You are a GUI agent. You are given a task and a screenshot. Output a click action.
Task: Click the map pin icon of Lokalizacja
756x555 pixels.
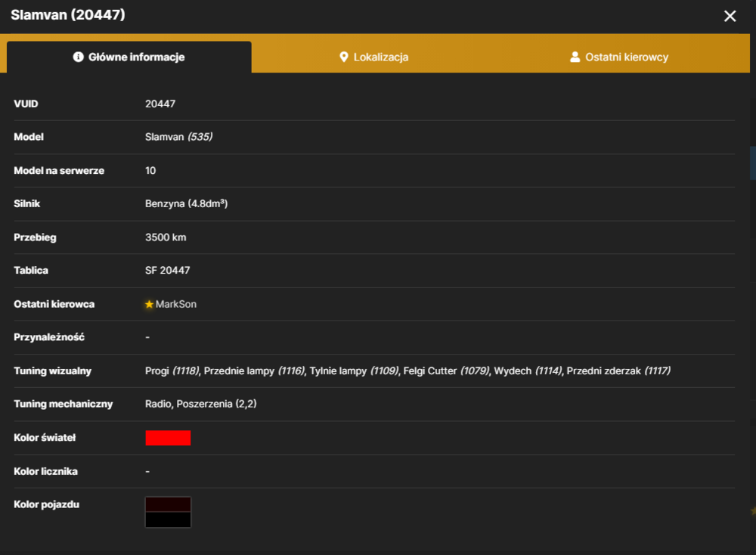tap(344, 57)
